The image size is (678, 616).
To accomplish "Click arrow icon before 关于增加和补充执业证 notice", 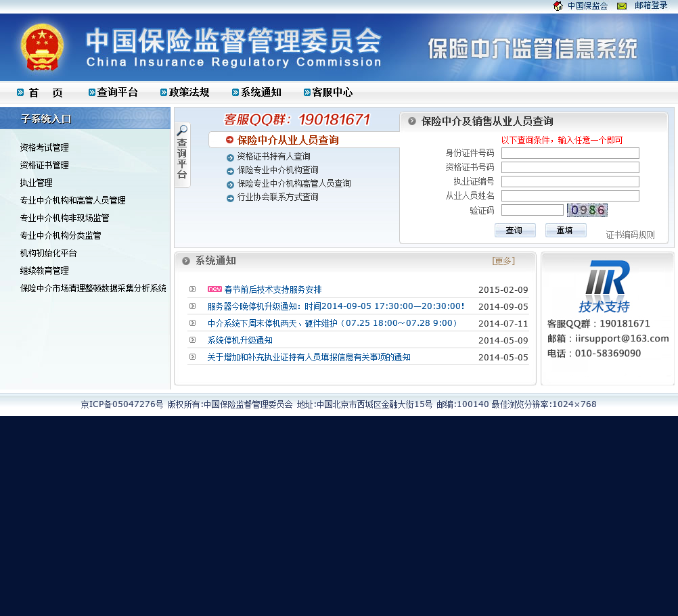I will [x=193, y=356].
